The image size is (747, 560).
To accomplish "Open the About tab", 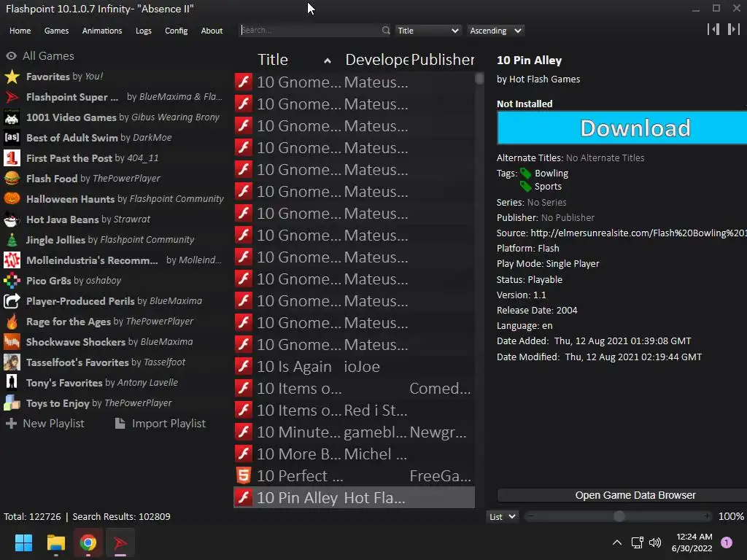I will (x=212, y=31).
